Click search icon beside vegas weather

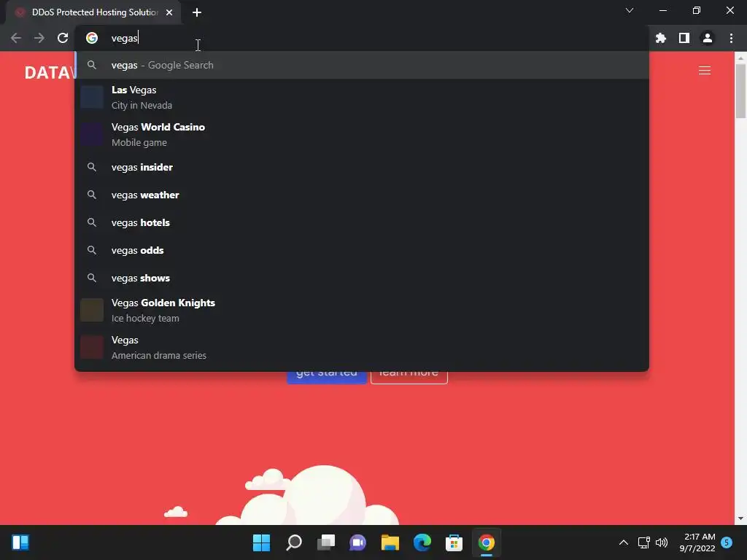(x=92, y=195)
